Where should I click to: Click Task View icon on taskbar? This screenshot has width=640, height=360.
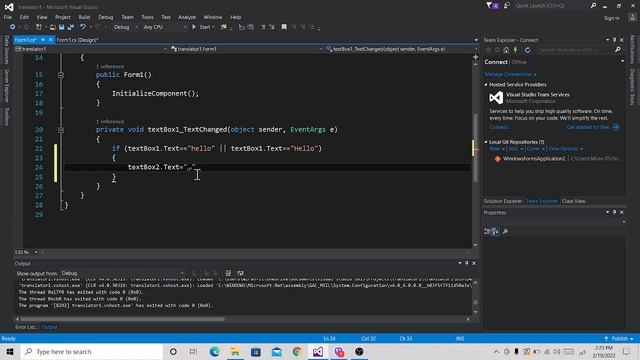193,351
